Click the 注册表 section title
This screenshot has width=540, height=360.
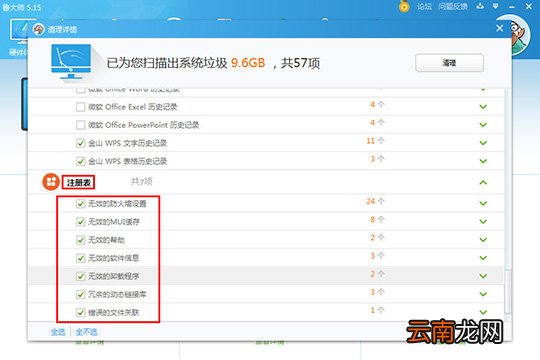(79, 182)
